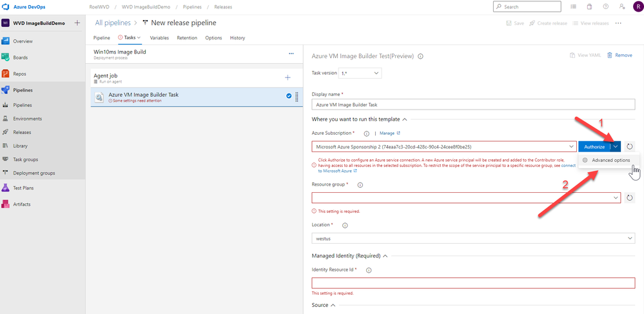
Task: Open Releases in the sidebar
Action: click(x=22, y=132)
